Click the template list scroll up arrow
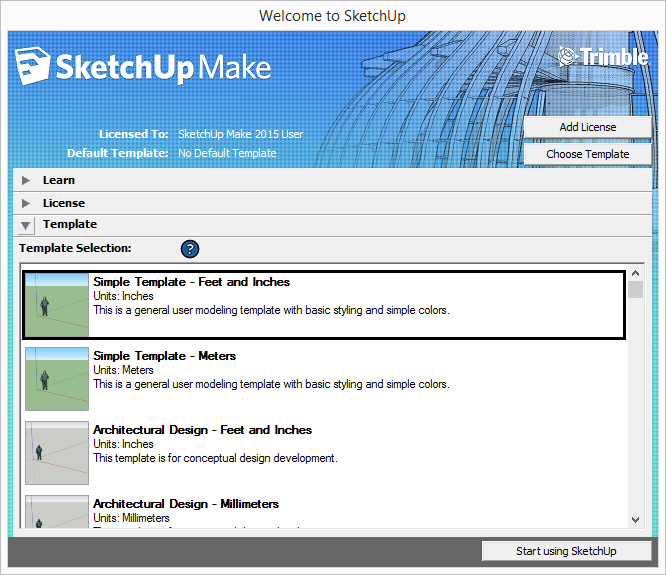The height and width of the screenshot is (575, 666). 635,273
